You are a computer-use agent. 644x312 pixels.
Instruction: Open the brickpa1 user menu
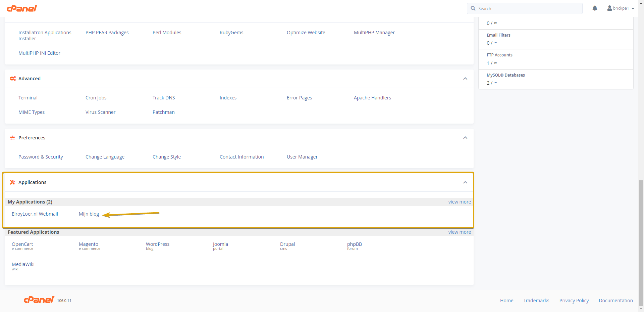tap(621, 8)
